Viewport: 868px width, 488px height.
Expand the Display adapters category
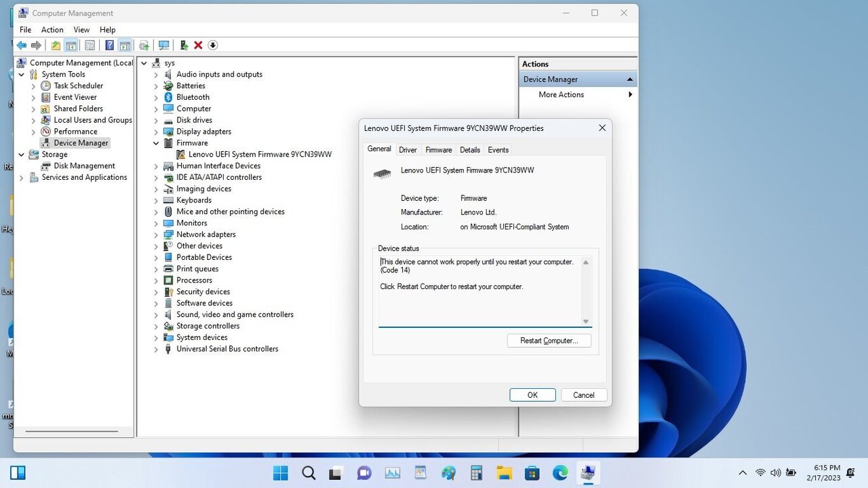click(155, 131)
